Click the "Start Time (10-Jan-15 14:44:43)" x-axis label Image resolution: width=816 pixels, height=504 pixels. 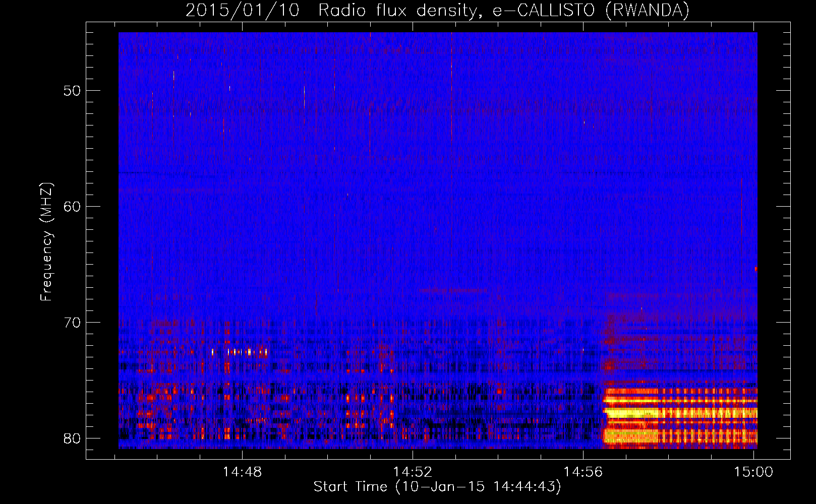tap(437, 487)
